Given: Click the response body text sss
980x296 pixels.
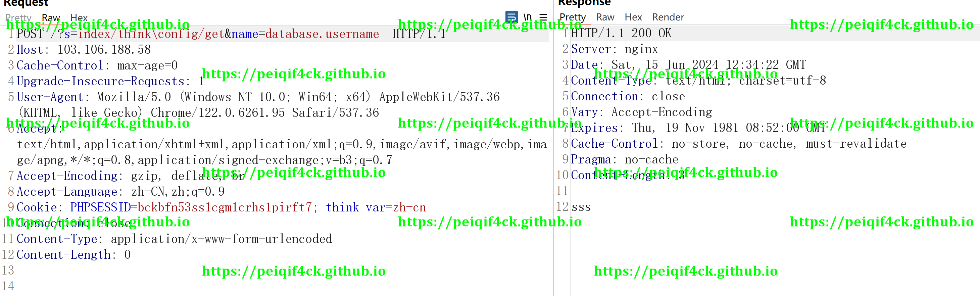Looking at the screenshot, I should click(x=581, y=207).
